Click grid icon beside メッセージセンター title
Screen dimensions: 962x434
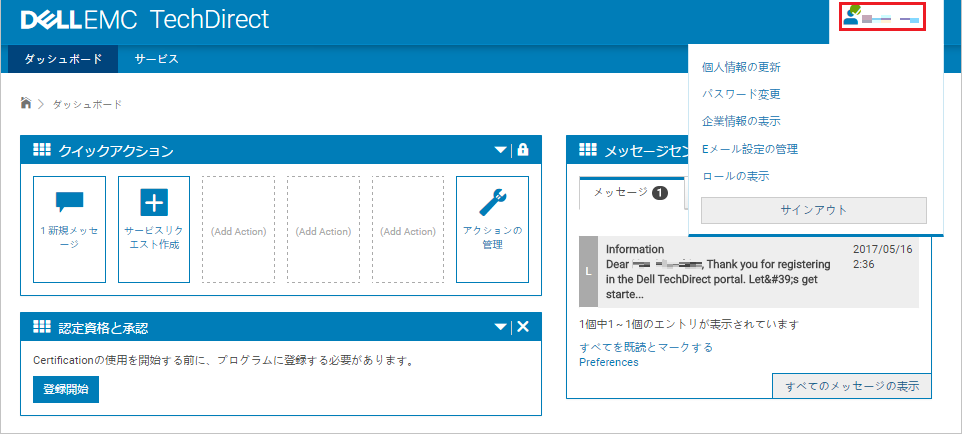(x=588, y=150)
